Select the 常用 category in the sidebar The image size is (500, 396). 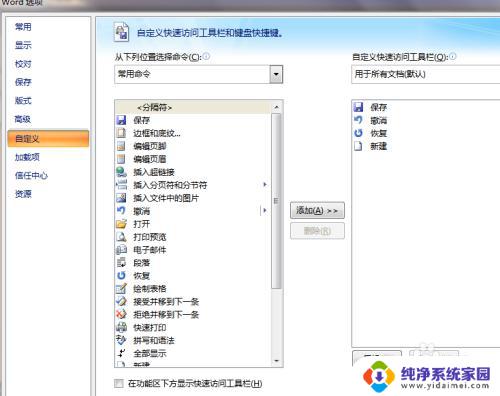23,27
